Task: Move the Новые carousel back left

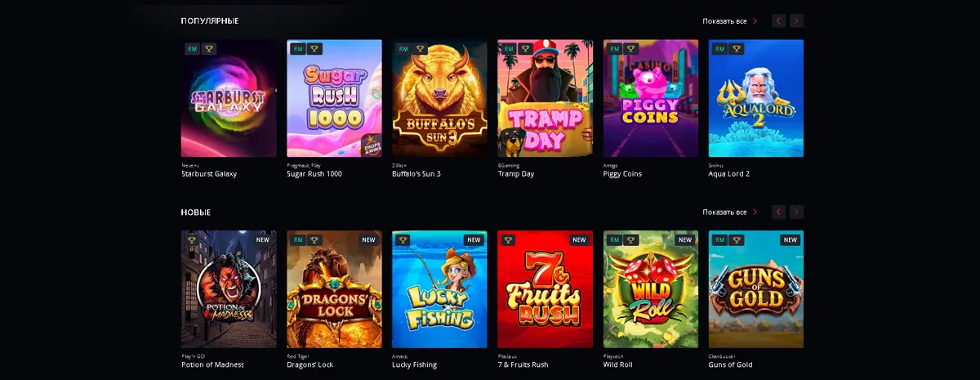Action: 778,212
